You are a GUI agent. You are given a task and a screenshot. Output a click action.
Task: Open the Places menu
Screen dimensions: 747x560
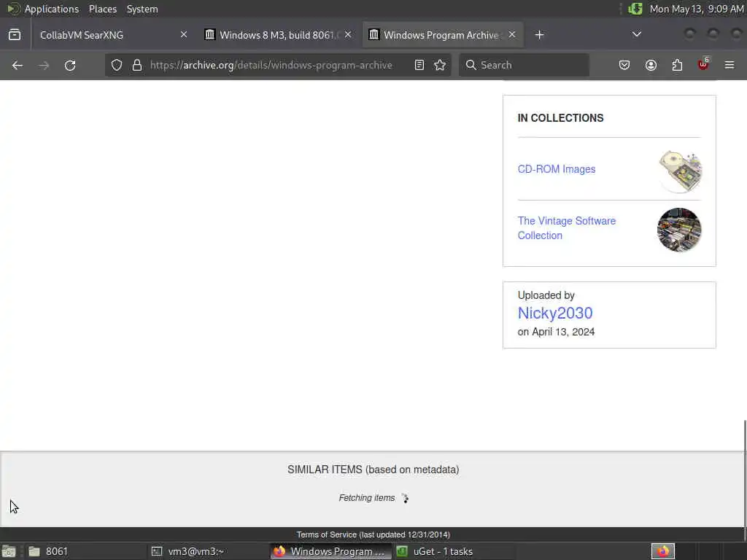102,9
